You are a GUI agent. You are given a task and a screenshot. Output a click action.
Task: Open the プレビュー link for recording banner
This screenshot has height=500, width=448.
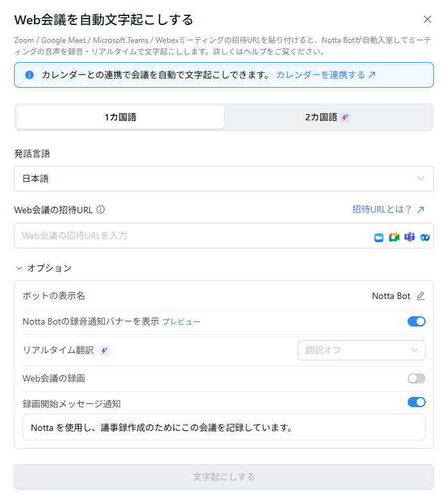point(181,322)
